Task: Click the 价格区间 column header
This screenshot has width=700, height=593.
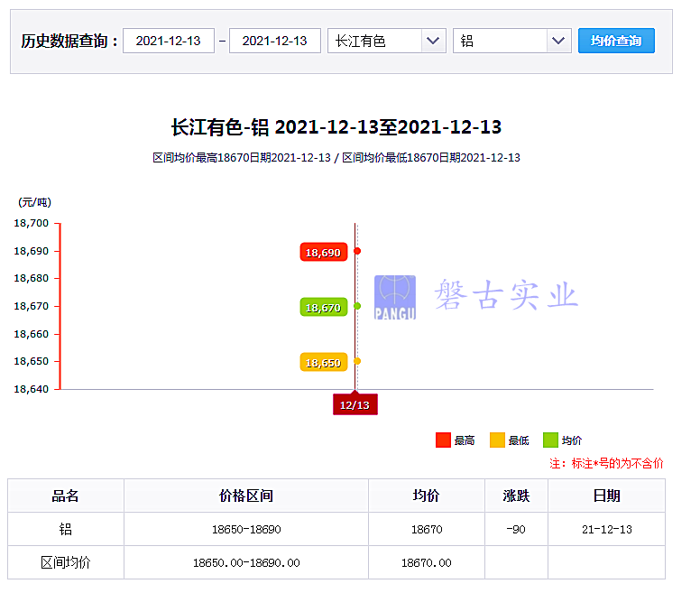Action: (246, 496)
